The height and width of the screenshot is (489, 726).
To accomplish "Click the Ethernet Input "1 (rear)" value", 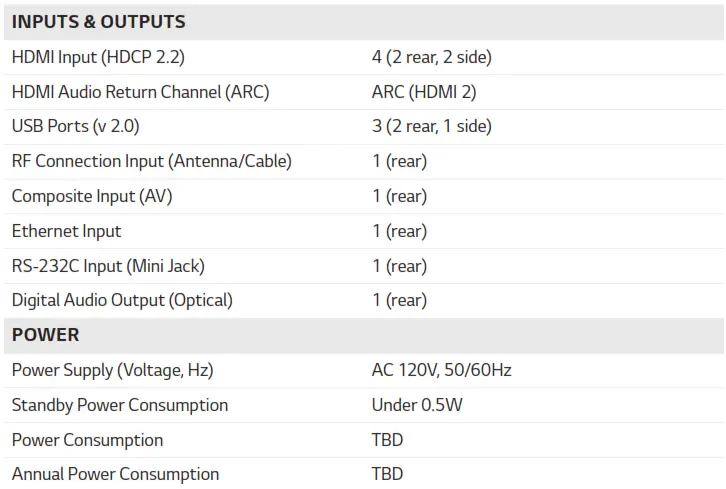I will coord(399,231).
